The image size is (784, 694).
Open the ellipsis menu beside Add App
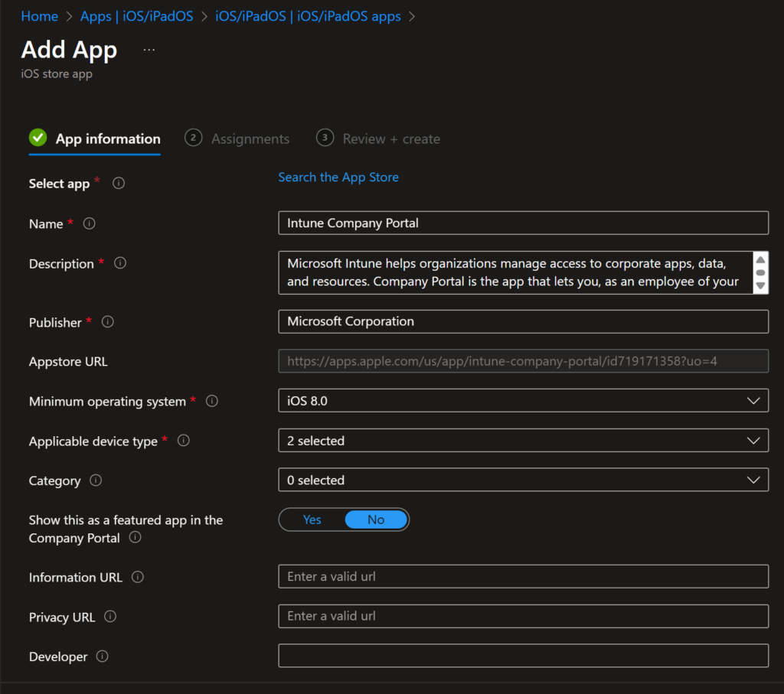pyautogui.click(x=149, y=50)
